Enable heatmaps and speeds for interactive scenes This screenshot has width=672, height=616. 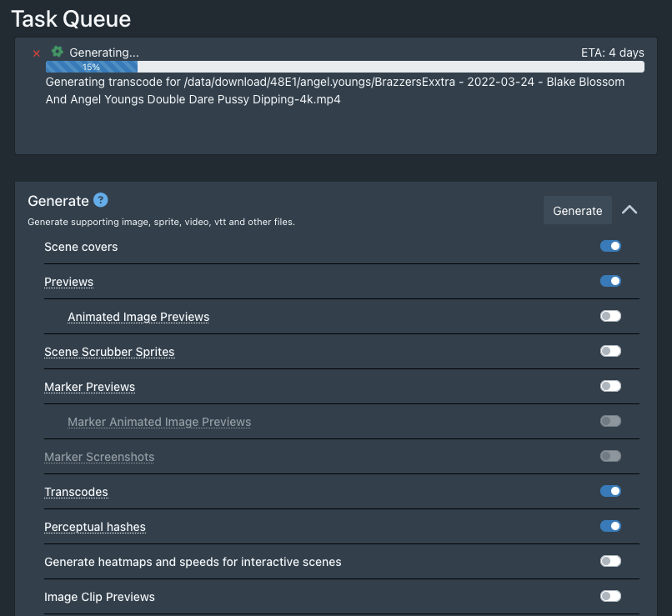pos(610,561)
